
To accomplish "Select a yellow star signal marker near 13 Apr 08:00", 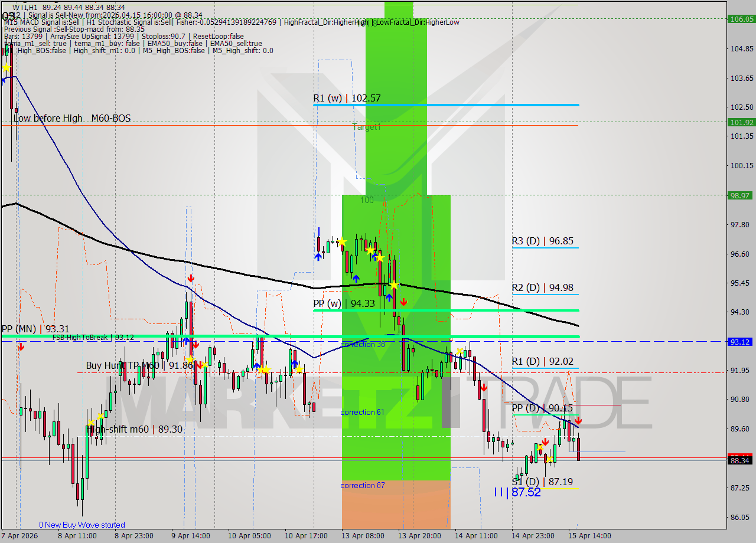I will tap(341, 241).
